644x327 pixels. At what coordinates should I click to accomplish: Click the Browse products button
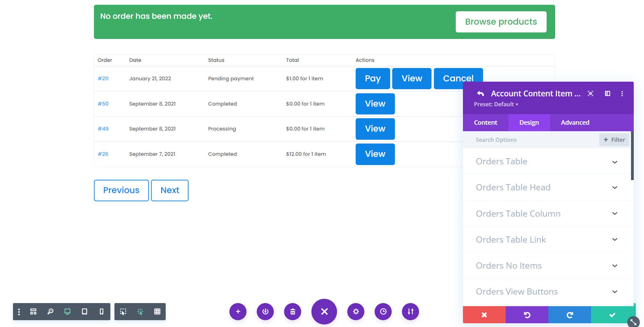pos(501,21)
